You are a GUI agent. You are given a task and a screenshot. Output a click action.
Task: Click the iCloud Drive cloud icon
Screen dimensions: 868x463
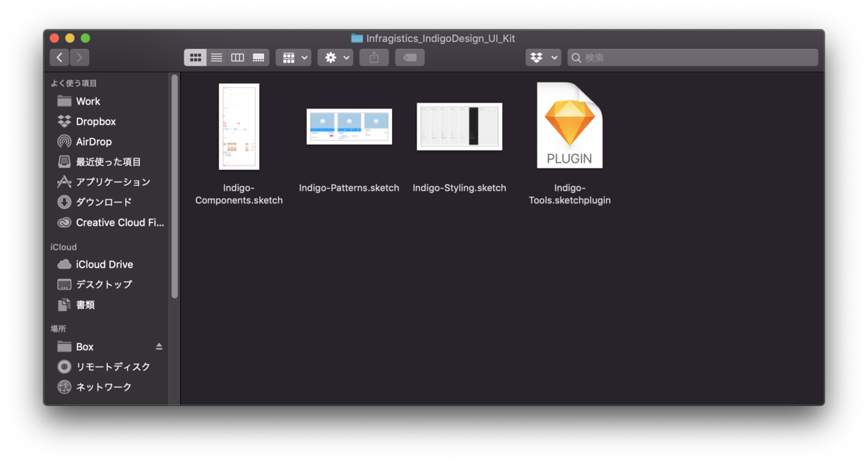pyautogui.click(x=64, y=264)
